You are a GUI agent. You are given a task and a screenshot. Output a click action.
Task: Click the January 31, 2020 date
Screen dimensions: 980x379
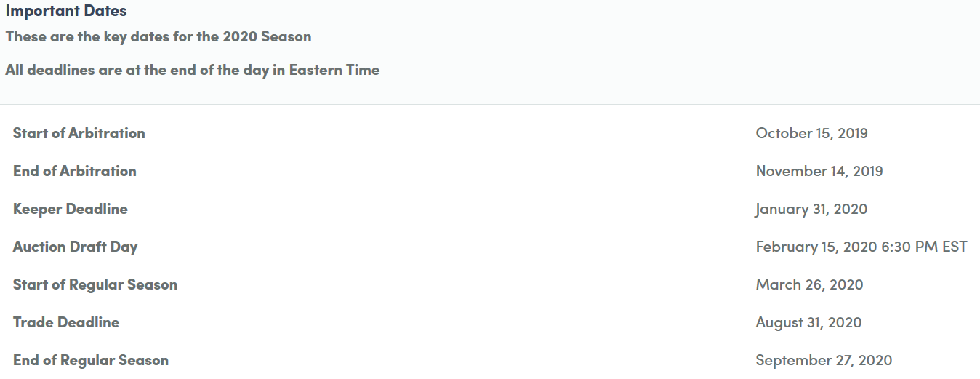[x=811, y=210]
